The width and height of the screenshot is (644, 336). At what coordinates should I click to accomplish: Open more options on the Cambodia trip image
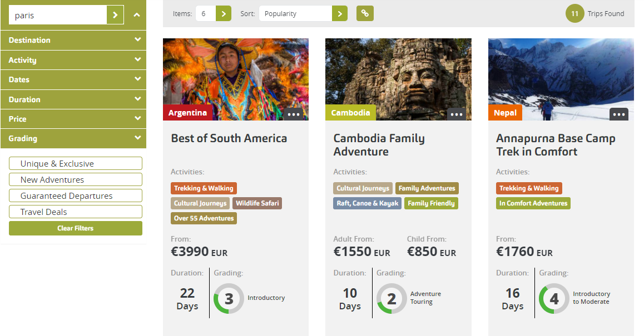(457, 114)
